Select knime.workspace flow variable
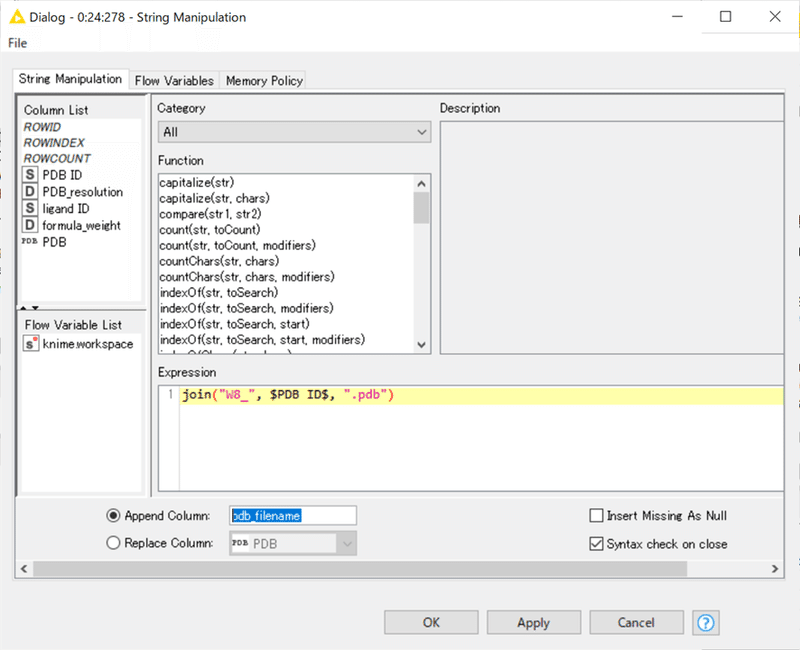 click(88, 344)
